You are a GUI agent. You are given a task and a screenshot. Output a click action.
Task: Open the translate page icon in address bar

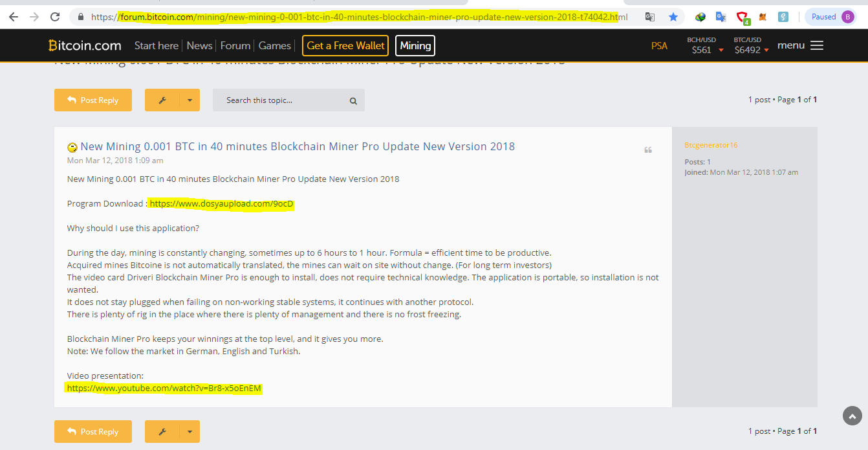coord(650,17)
